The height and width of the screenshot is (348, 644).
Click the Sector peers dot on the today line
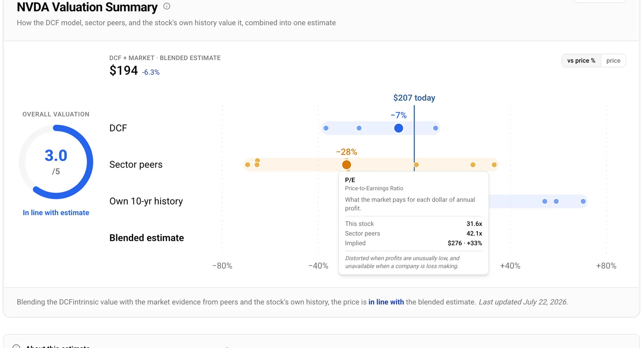pos(417,165)
